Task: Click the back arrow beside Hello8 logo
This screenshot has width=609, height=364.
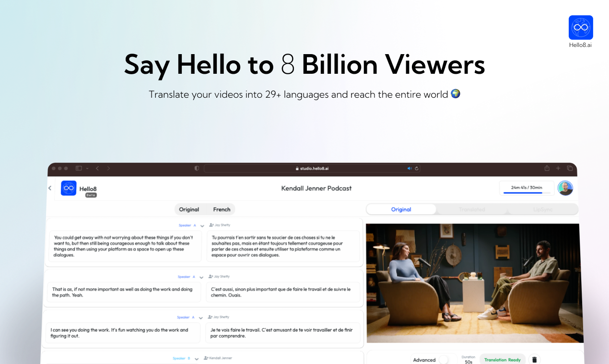Action: [50, 188]
